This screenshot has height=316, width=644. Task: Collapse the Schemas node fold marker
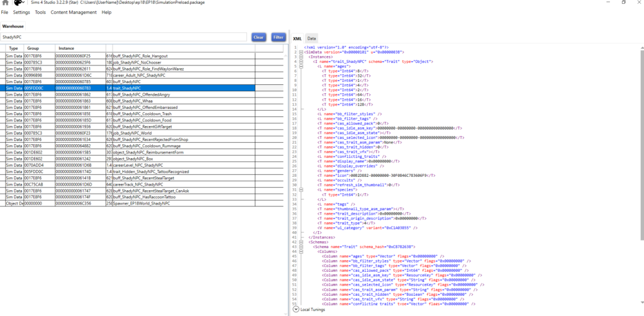[302, 241]
